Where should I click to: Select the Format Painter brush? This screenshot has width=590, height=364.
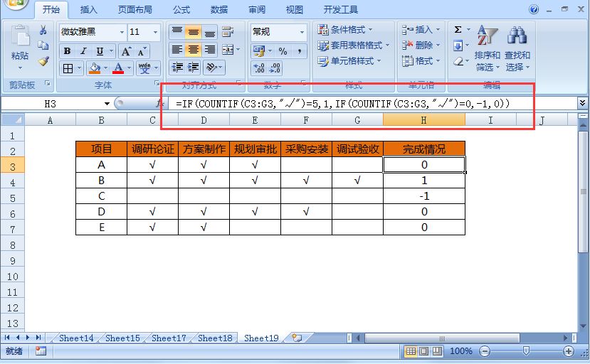[x=43, y=61]
